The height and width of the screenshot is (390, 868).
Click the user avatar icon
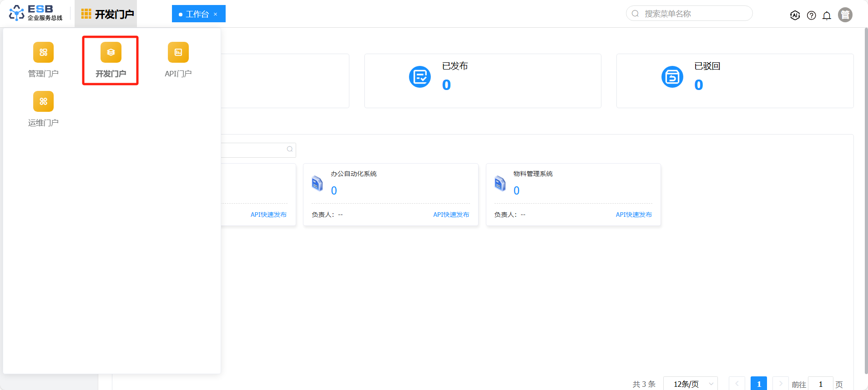click(x=845, y=15)
